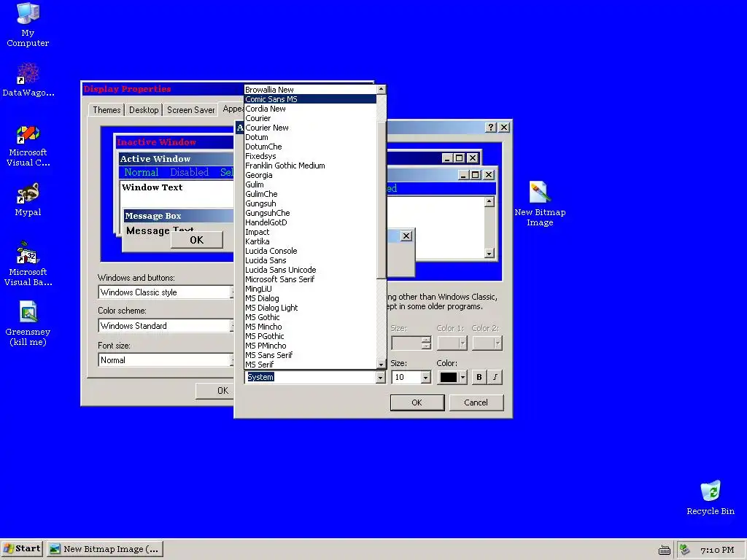Screen dimensions: 747x560
Task: Click OK in the Advanced Appearance dialog
Action: 417,402
